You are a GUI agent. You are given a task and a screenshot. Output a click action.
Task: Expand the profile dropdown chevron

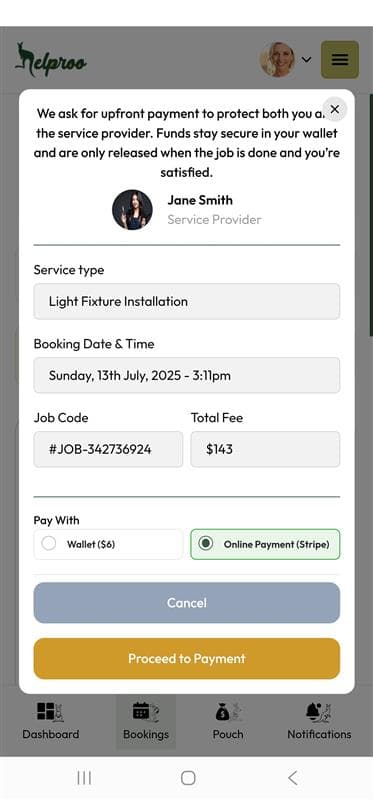tap(306, 59)
